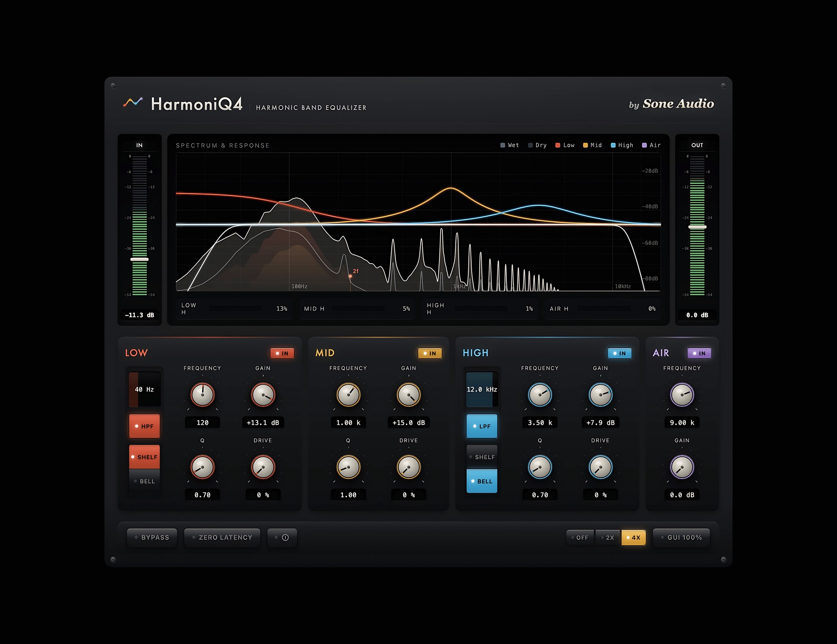Viewport: 837px width, 644px height.
Task: Click the HIGH H harmonic meter bar
Action: [481, 309]
